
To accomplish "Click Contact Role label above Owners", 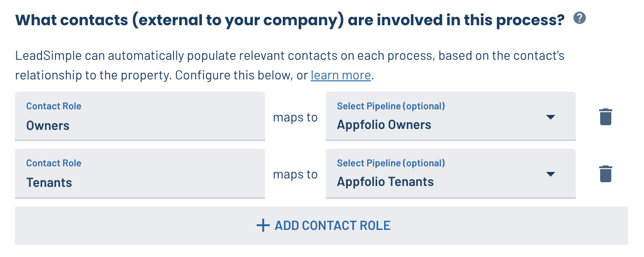I will click(x=54, y=106).
